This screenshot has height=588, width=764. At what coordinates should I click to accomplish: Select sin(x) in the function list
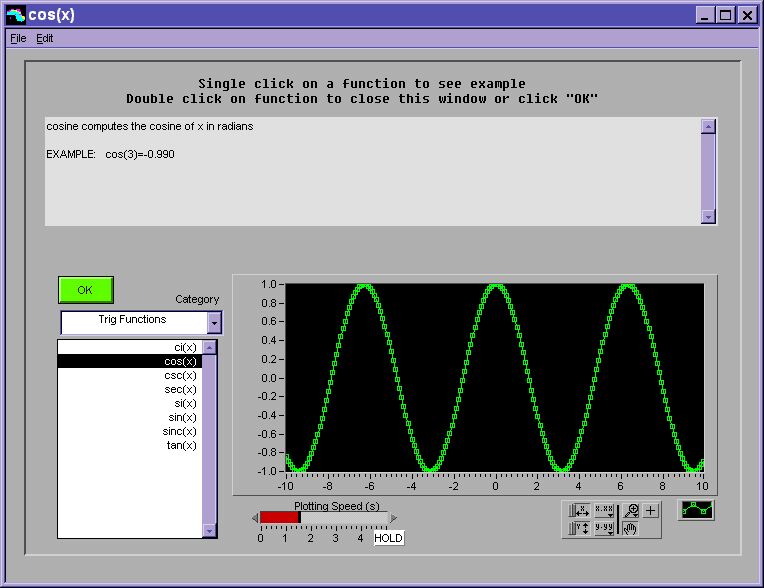[x=182, y=417]
